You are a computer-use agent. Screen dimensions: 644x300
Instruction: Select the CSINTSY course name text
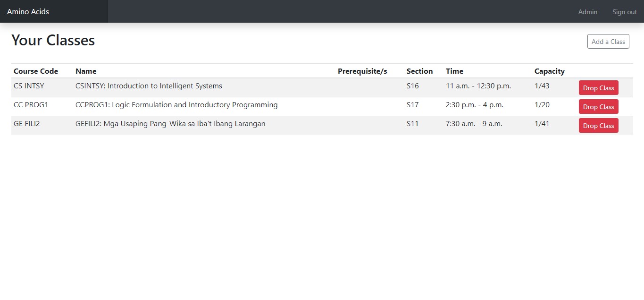[x=149, y=86]
